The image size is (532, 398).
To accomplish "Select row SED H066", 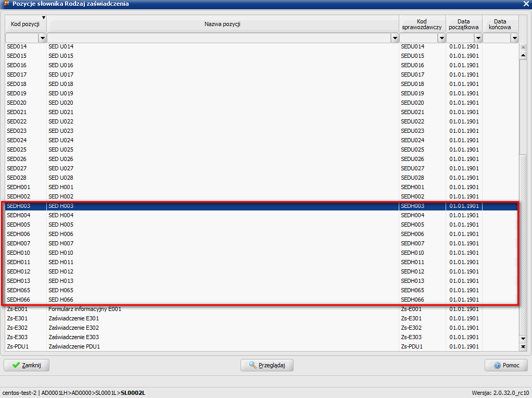I will pyautogui.click(x=261, y=300).
